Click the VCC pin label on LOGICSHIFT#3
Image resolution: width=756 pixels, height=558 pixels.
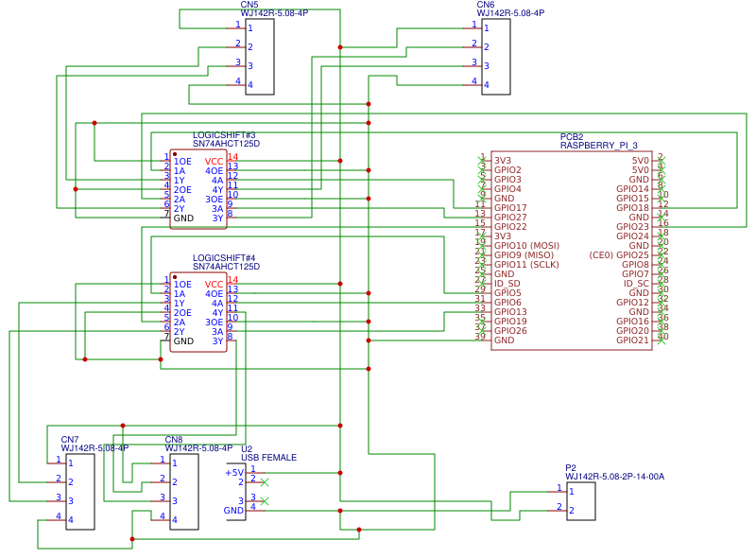coord(213,161)
